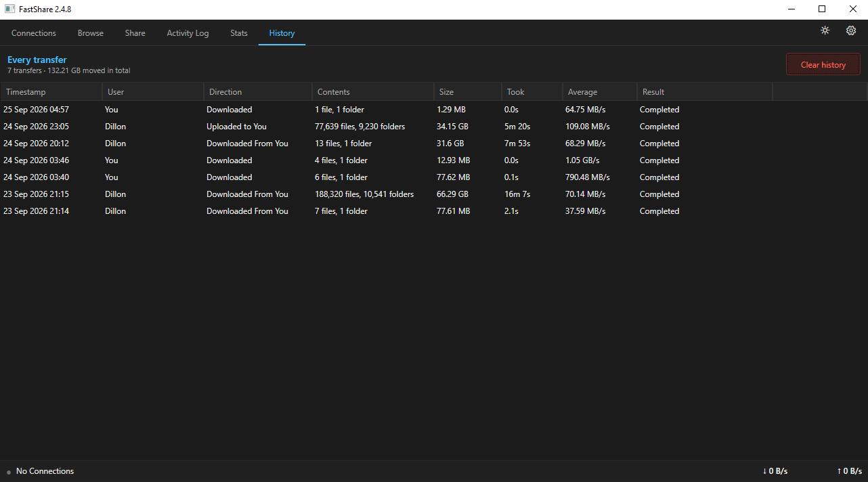
Task: Click "7 files, 1 folder" contents cell
Action: (341, 211)
